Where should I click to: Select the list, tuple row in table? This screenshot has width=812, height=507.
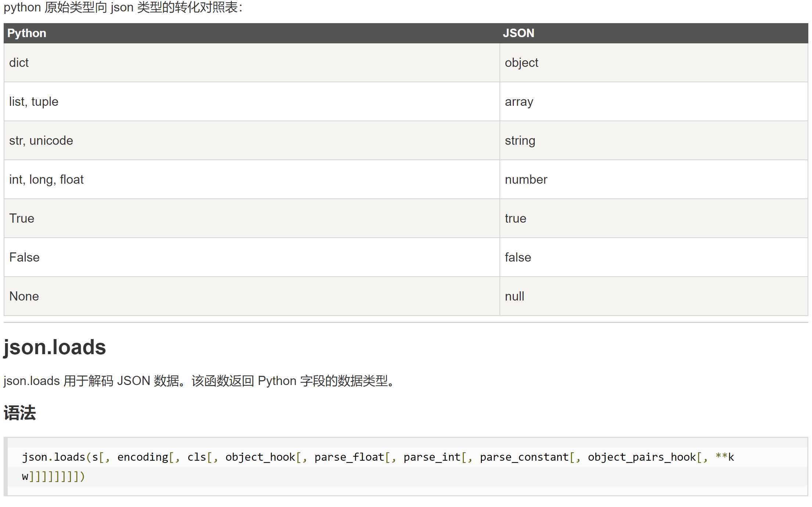(x=405, y=101)
